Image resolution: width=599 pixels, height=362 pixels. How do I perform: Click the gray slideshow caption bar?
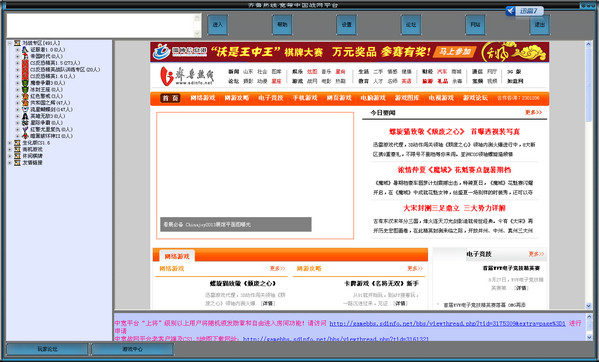[x=235, y=225]
